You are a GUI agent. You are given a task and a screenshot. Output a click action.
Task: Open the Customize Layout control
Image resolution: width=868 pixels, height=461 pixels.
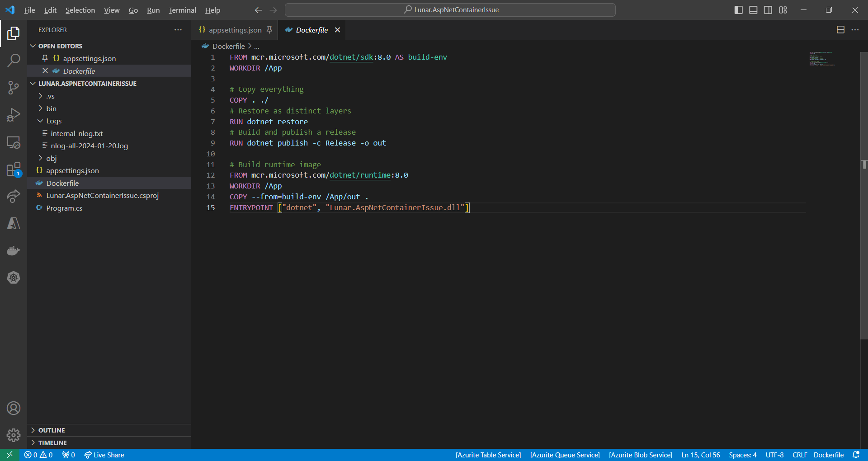click(783, 10)
